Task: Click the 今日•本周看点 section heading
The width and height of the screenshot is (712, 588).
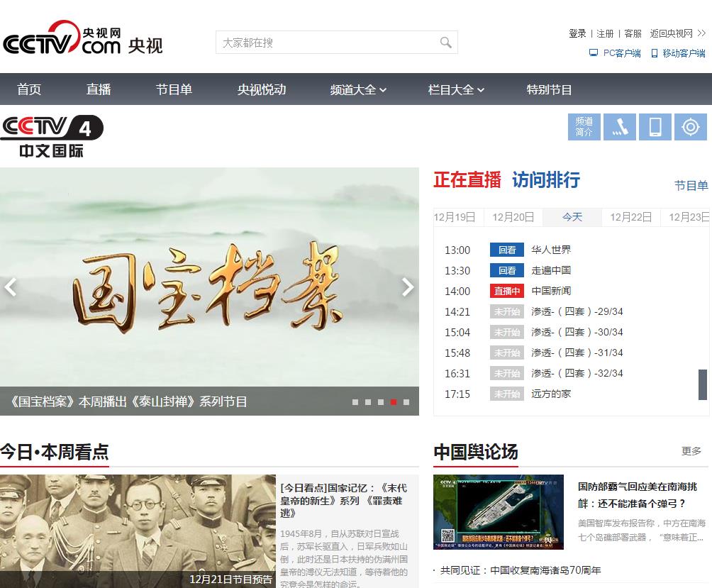Action: pos(55,452)
